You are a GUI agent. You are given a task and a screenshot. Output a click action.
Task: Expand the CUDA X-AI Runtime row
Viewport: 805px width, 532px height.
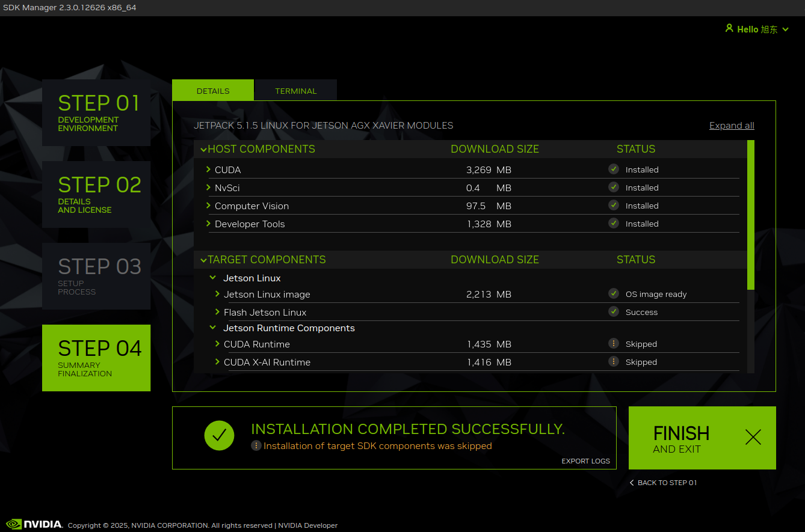217,362
